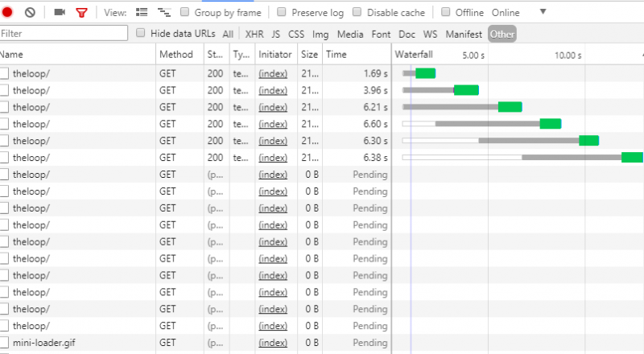Click file icon of the 6.38 s request

coord(4,158)
